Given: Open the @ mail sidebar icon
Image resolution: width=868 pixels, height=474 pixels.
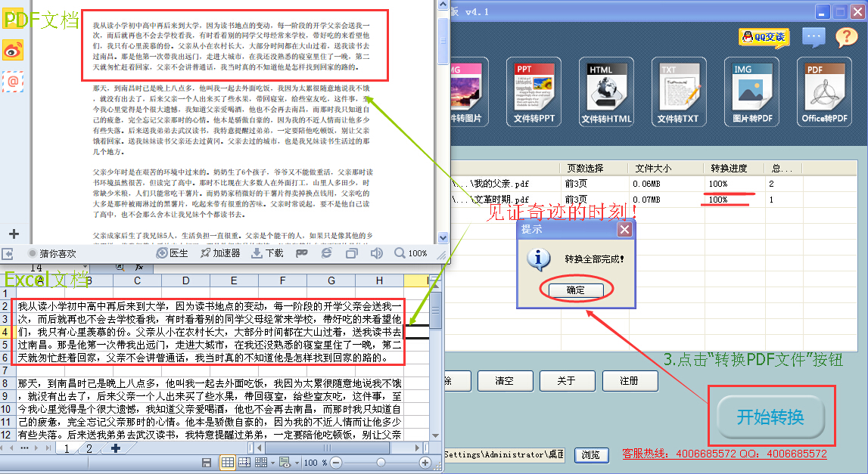Looking at the screenshot, I should (13, 82).
